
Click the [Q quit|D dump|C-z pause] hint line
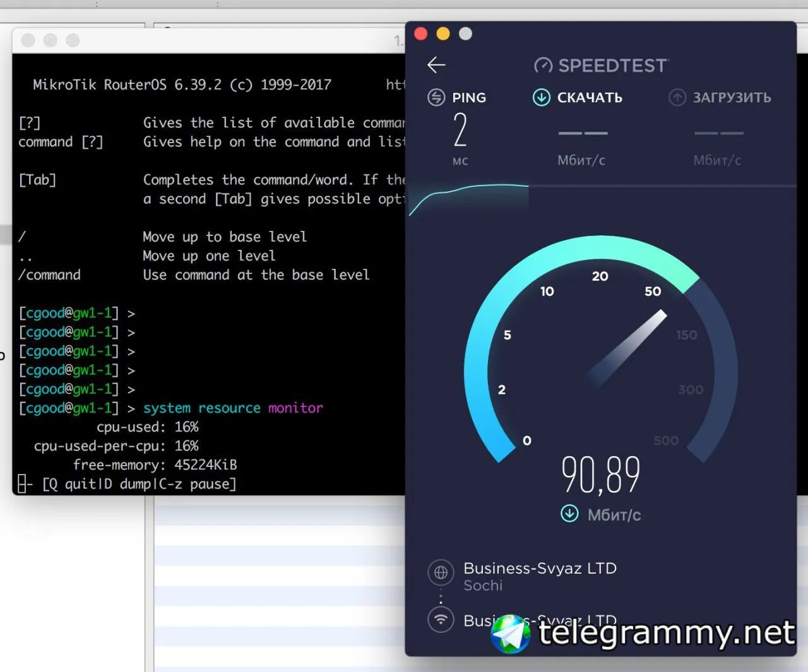[140, 484]
